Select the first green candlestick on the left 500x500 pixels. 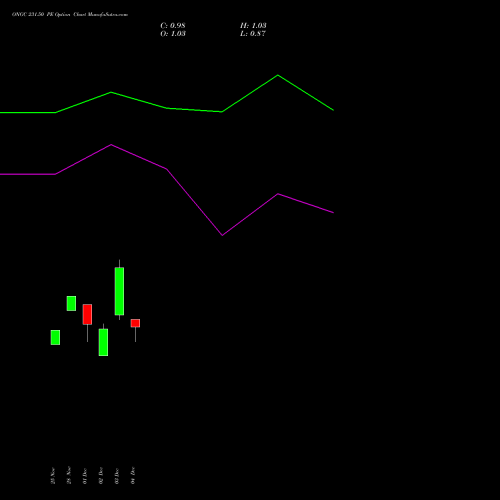pos(55,337)
